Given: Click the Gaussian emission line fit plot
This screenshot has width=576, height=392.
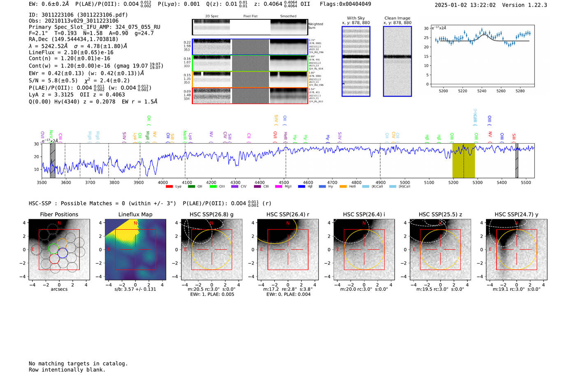Looking at the screenshot, I should coord(482,56).
